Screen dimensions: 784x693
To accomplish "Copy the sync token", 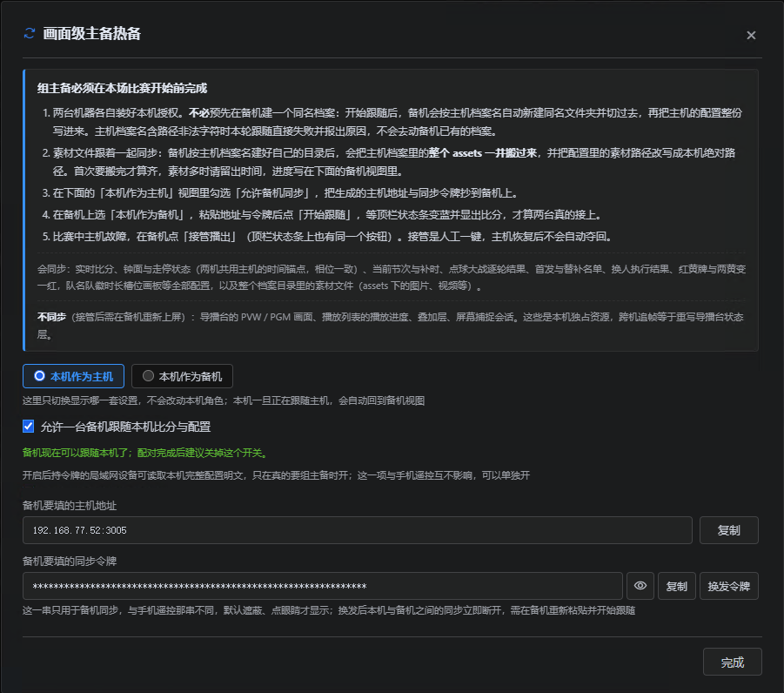I will click(x=676, y=586).
